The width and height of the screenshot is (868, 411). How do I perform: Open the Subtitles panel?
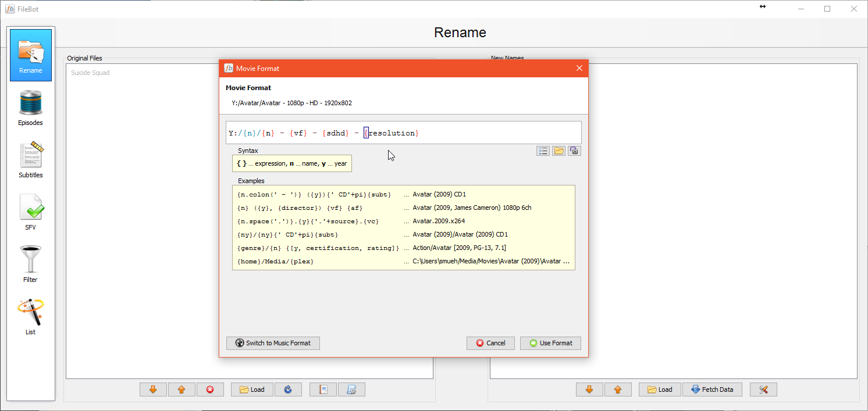pos(31,160)
